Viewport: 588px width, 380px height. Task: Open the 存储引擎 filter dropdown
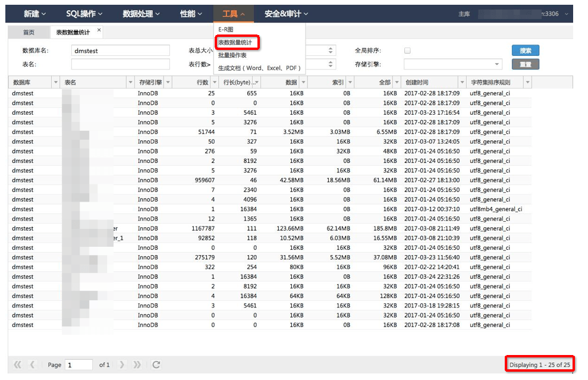(x=496, y=64)
